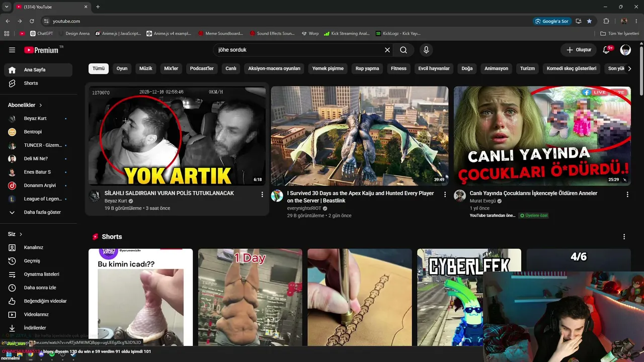The height and width of the screenshot is (362, 644).
Task: Open the Worp bookmark
Action: 310,34
